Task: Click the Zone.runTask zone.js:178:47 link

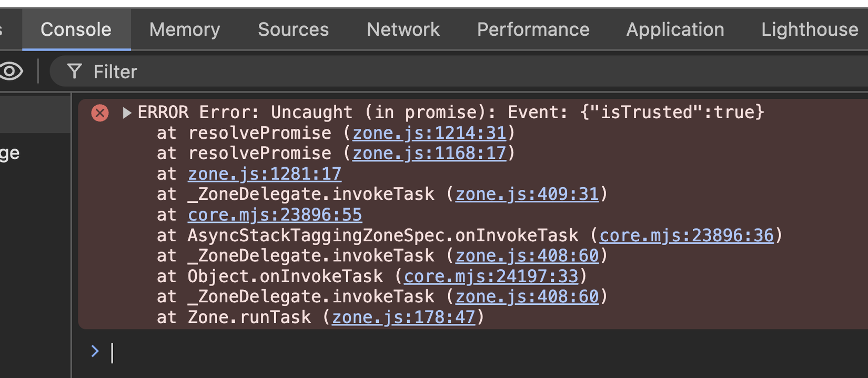Action: click(403, 317)
